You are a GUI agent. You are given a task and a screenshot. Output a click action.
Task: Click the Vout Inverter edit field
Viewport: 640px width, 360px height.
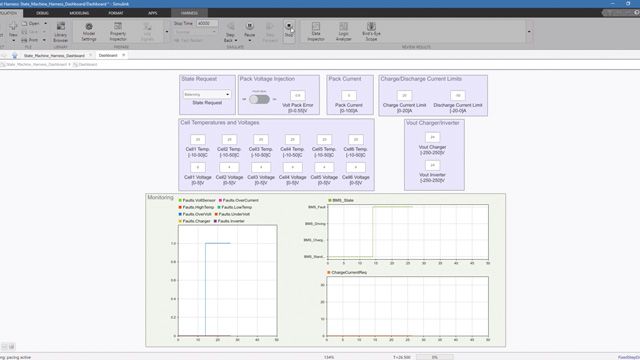(432, 165)
